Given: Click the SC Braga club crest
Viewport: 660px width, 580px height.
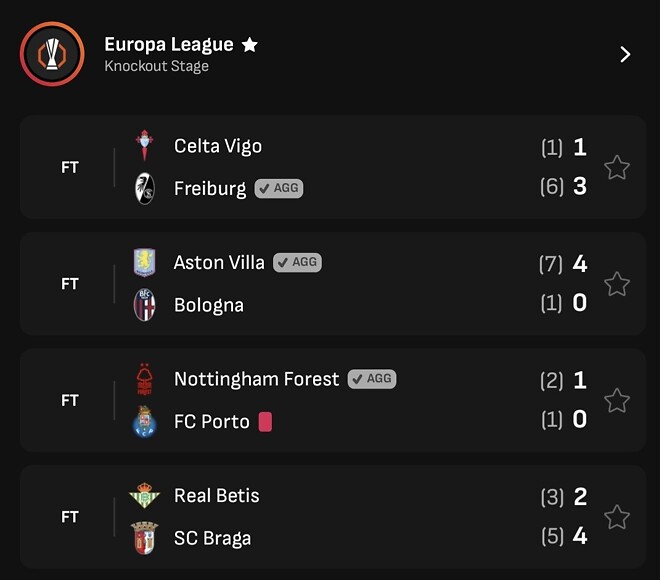Looking at the screenshot, I should [145, 538].
